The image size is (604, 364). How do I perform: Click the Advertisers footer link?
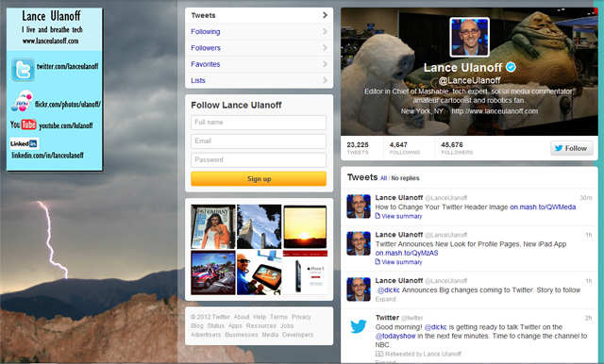coord(206,335)
